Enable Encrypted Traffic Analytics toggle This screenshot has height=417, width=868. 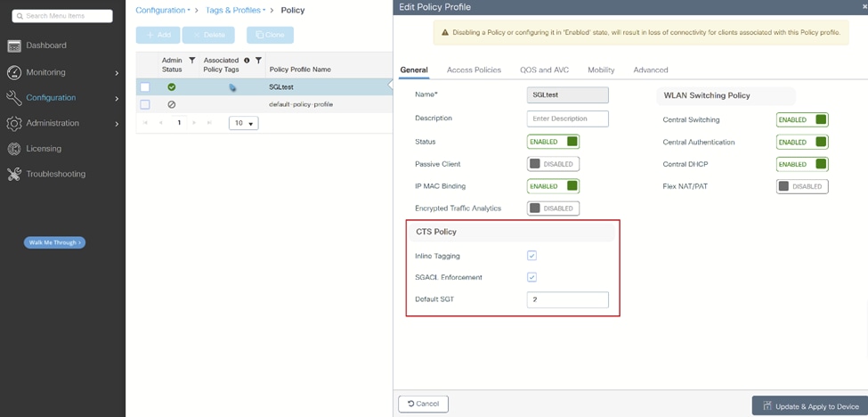(553, 208)
